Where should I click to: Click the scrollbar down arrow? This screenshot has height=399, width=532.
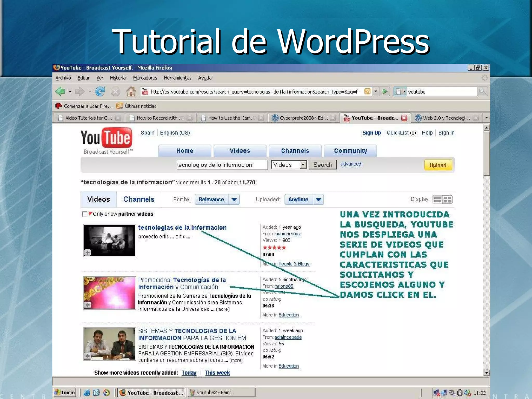point(487,373)
